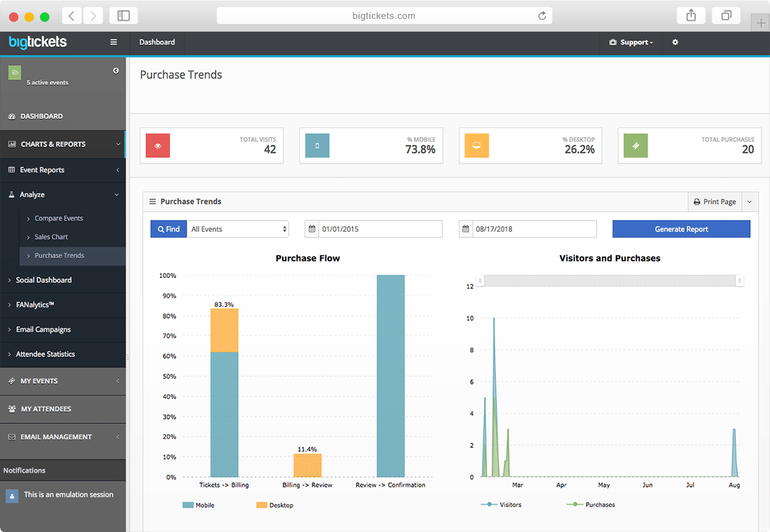The image size is (770, 532).
Task: Click the red Total Visits eye icon
Action: pyautogui.click(x=158, y=145)
